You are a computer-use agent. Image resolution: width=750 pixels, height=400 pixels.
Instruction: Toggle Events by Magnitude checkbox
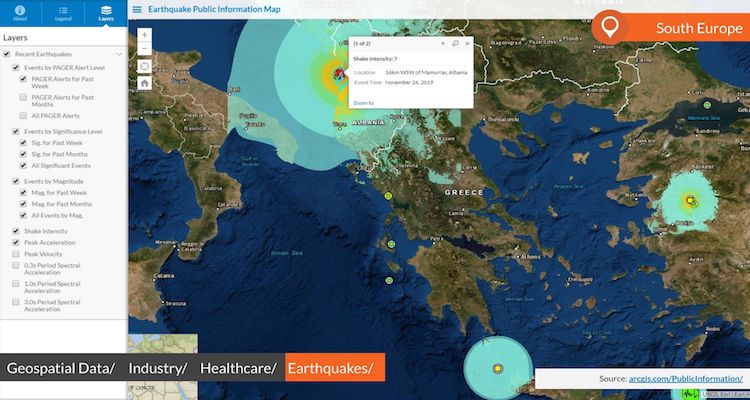point(16,181)
